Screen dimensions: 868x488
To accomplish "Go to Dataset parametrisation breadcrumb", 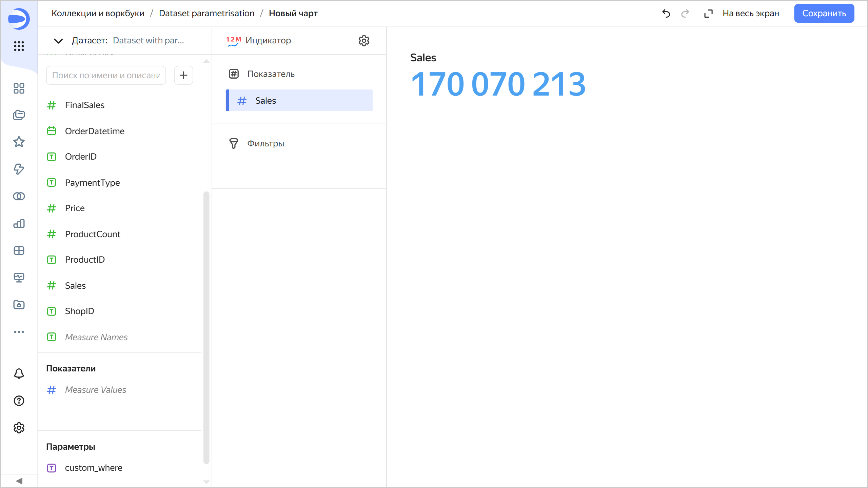I will point(206,14).
